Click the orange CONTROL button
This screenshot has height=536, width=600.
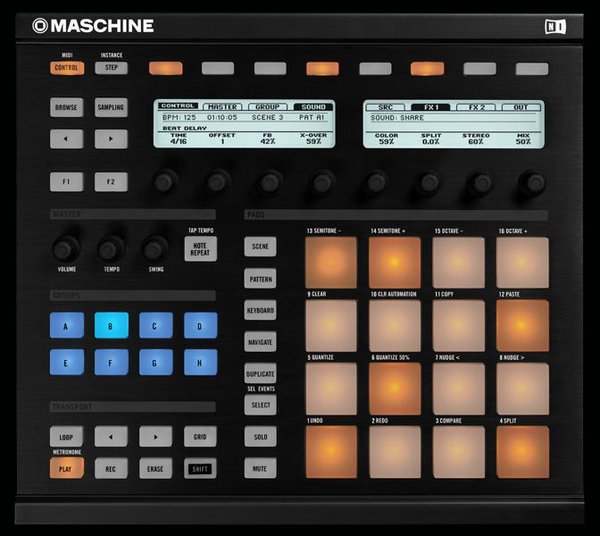click(x=67, y=68)
